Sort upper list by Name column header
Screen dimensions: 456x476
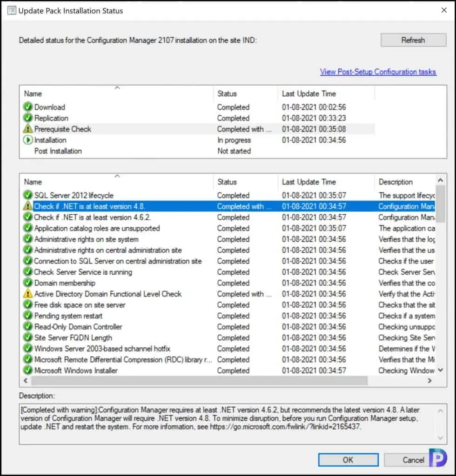(117, 93)
